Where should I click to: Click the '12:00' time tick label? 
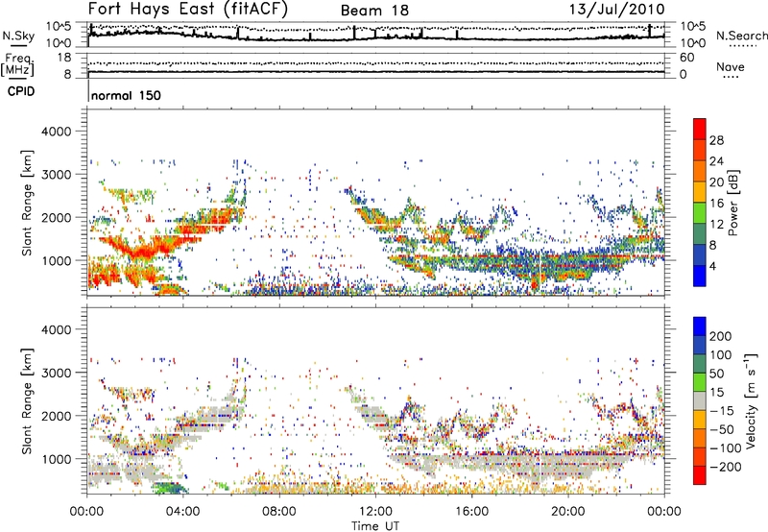click(x=375, y=512)
